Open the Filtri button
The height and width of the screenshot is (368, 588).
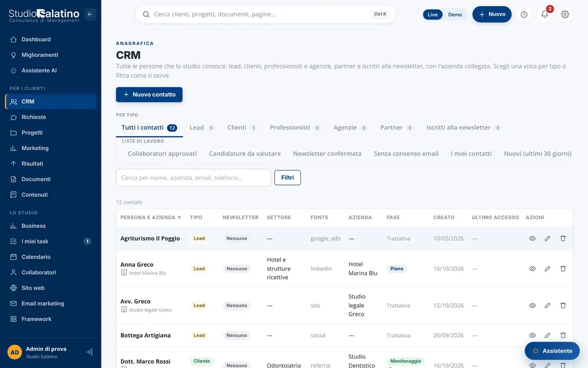tap(288, 178)
